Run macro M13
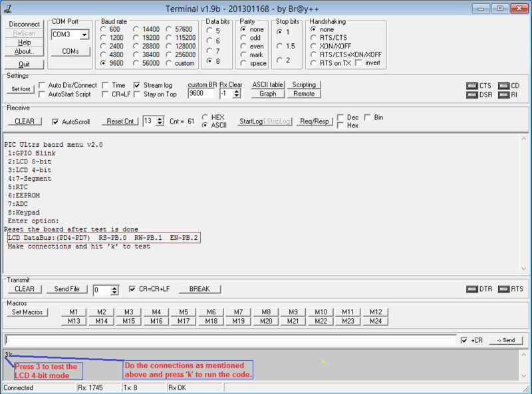 click(74, 321)
